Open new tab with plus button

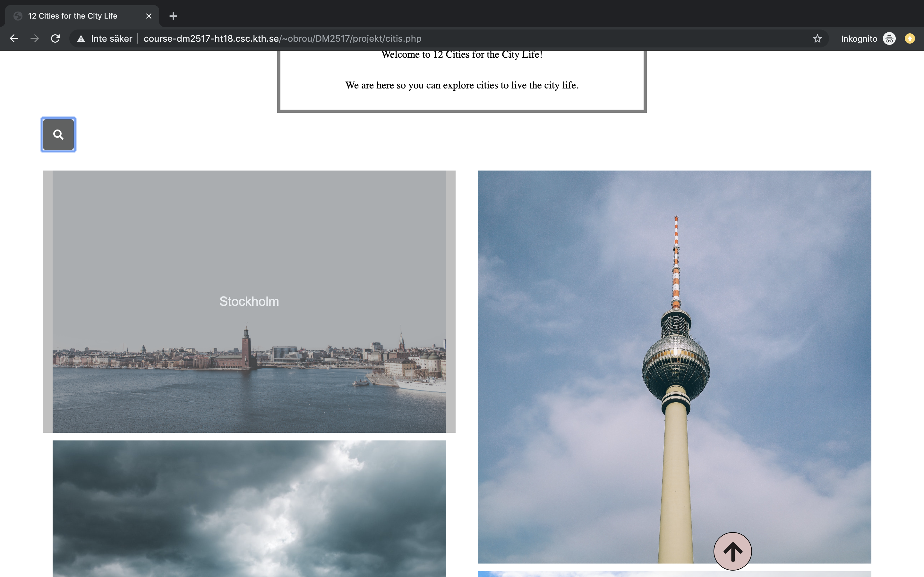tap(173, 16)
